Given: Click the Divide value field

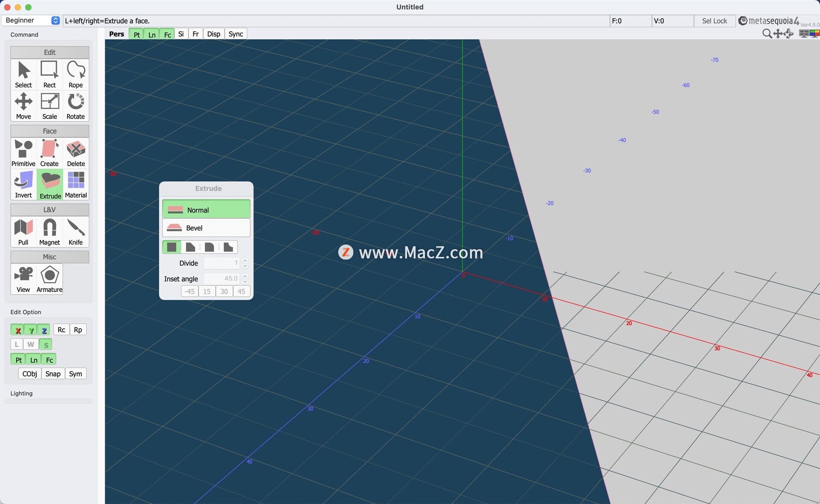Looking at the screenshot, I should pos(222,263).
